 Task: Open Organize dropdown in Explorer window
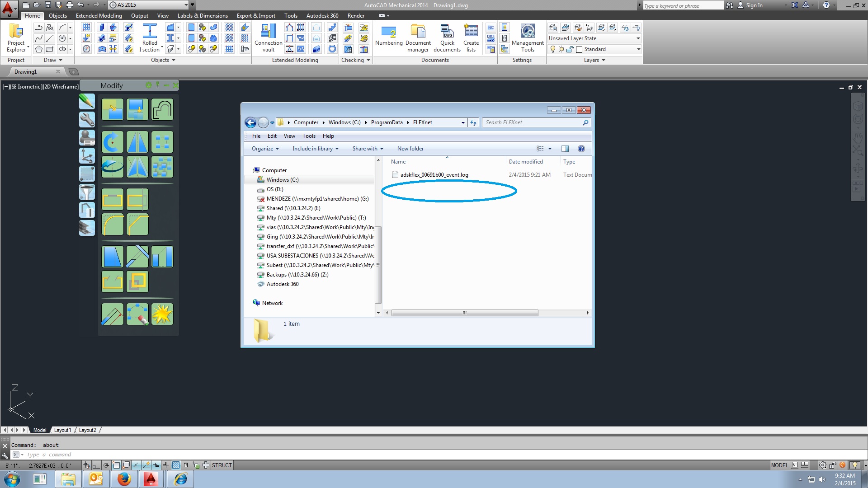[265, 149]
